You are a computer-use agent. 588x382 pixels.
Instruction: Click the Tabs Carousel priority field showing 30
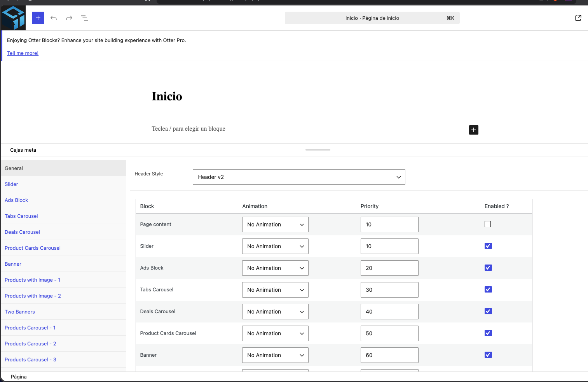(389, 290)
